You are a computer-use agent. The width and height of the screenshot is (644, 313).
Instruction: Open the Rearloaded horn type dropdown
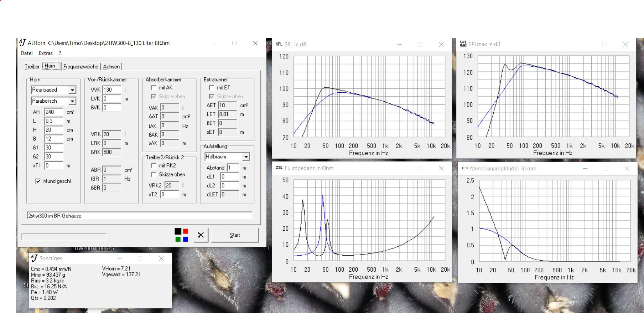72,90
